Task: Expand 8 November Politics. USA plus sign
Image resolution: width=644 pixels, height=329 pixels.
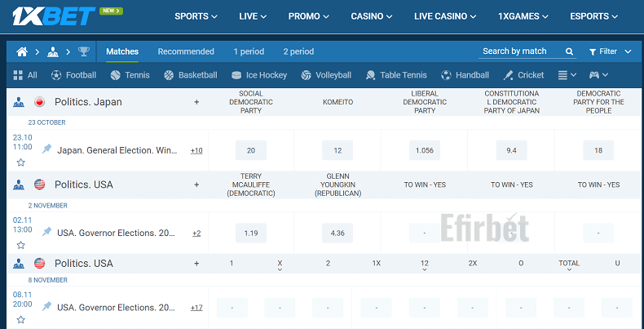Action: click(196, 263)
